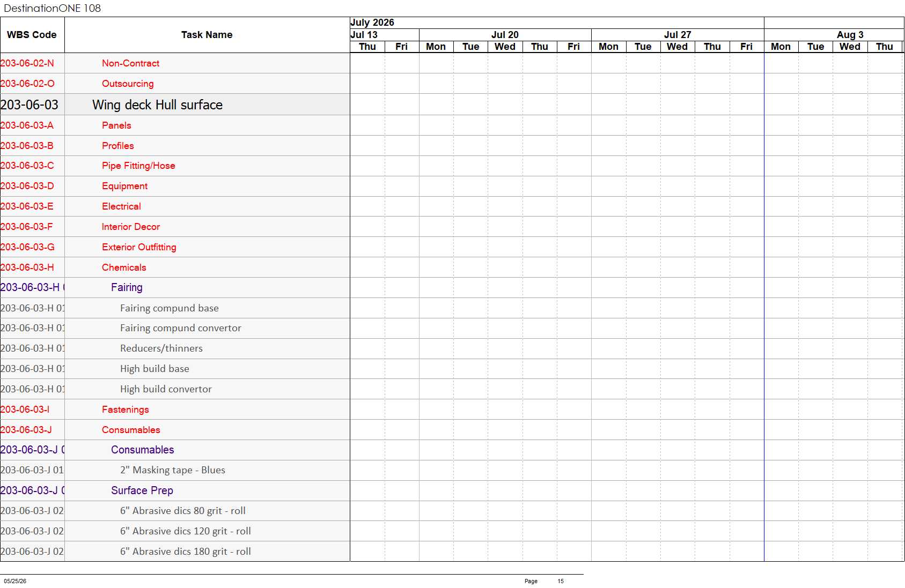905x588 pixels.
Task: Click WBS code 203-06-03-F
Action: click(27, 227)
